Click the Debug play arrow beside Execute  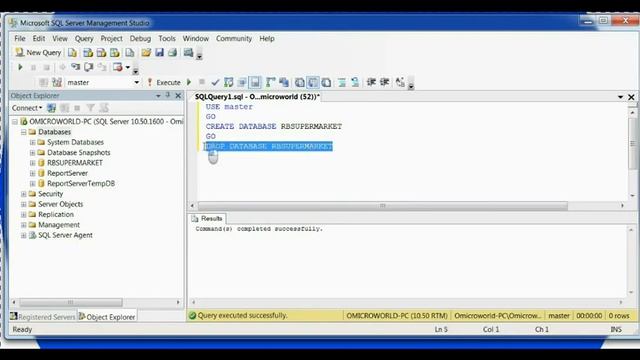[189, 82]
